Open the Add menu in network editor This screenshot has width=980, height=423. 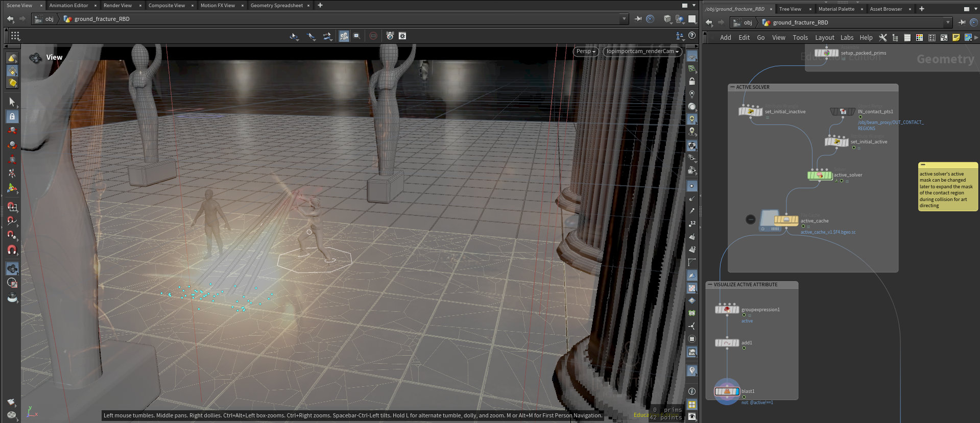(x=725, y=38)
